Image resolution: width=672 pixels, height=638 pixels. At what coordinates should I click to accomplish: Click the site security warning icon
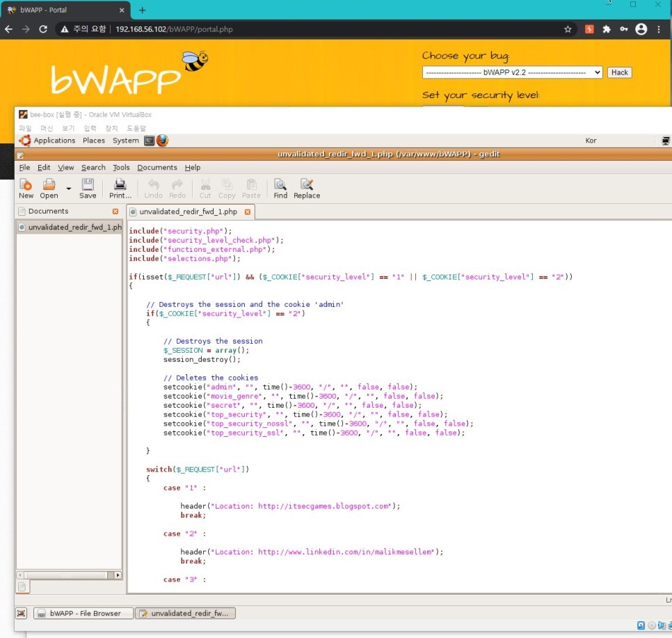pyautogui.click(x=65, y=29)
